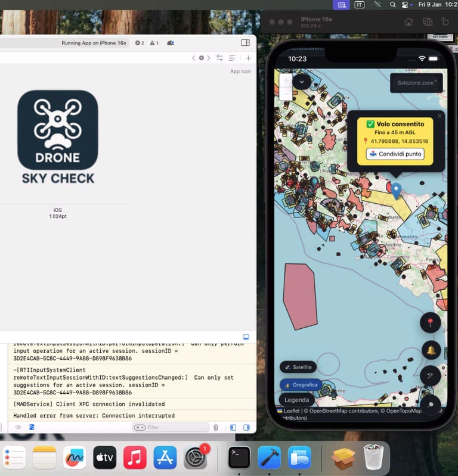Click the issue dot between the editor chevrons
The width and height of the screenshot is (458, 476).
201,58
